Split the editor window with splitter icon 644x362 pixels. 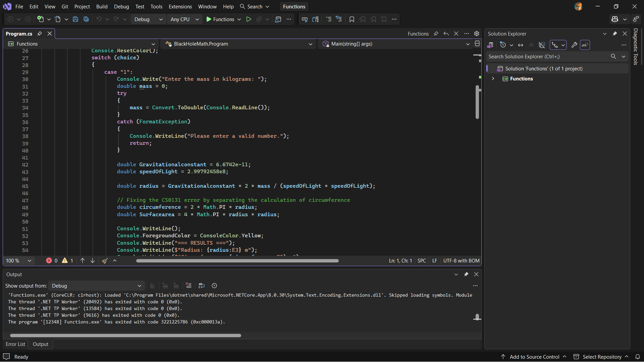[x=477, y=44]
